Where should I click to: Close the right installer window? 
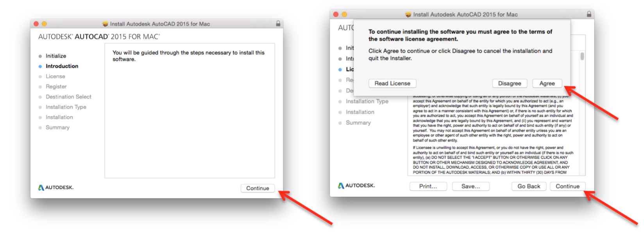click(336, 14)
